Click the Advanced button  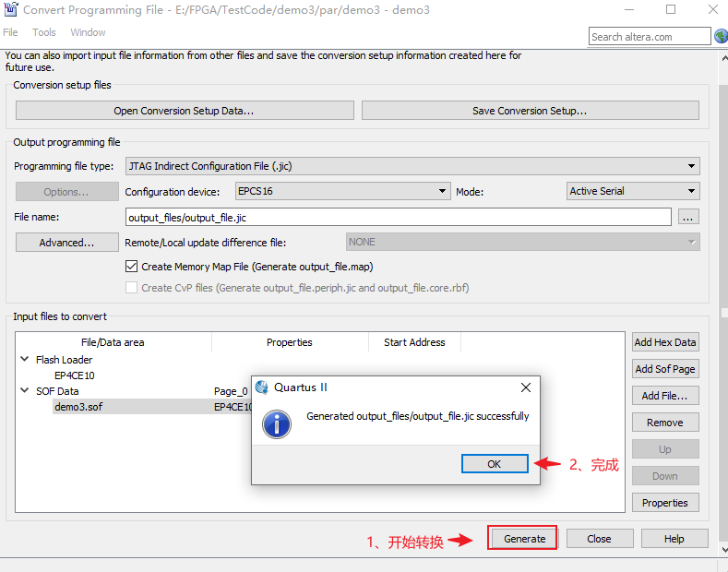point(66,243)
